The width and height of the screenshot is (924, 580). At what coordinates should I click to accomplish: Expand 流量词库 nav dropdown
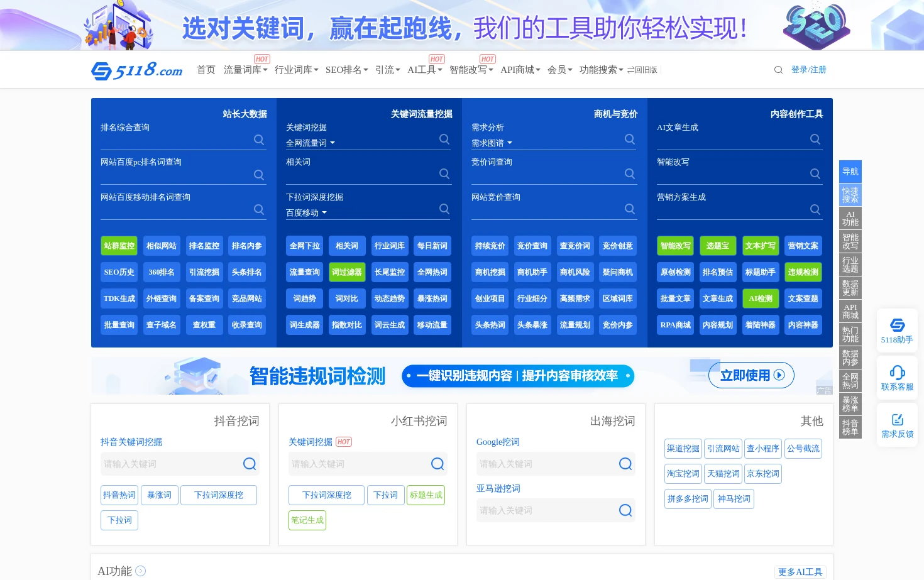click(246, 70)
